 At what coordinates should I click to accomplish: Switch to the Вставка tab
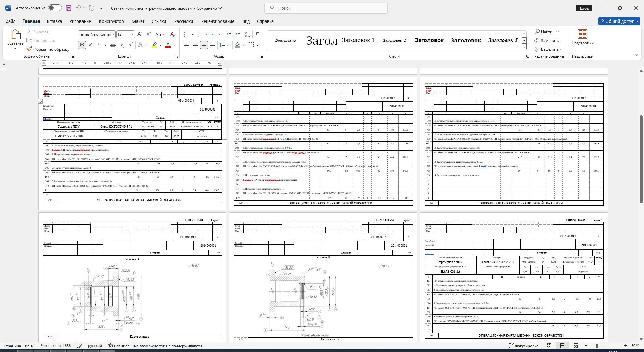pos(54,21)
